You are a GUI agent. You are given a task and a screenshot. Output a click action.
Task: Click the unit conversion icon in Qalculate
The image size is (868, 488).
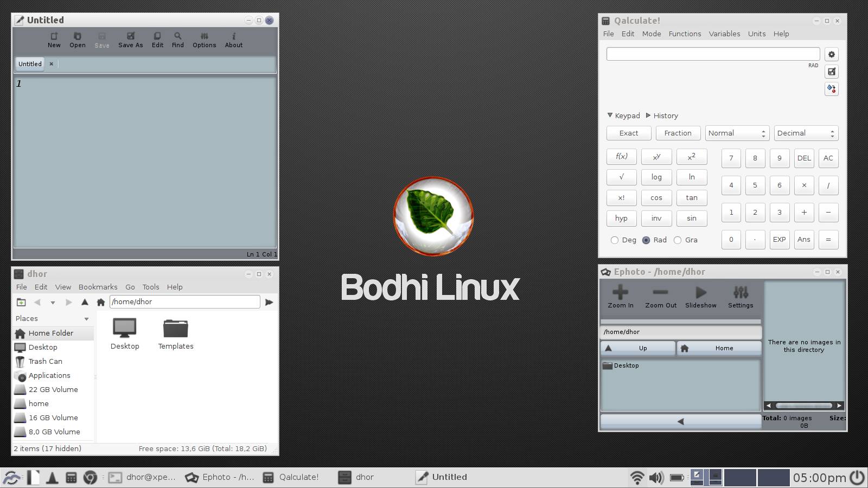pyautogui.click(x=832, y=89)
